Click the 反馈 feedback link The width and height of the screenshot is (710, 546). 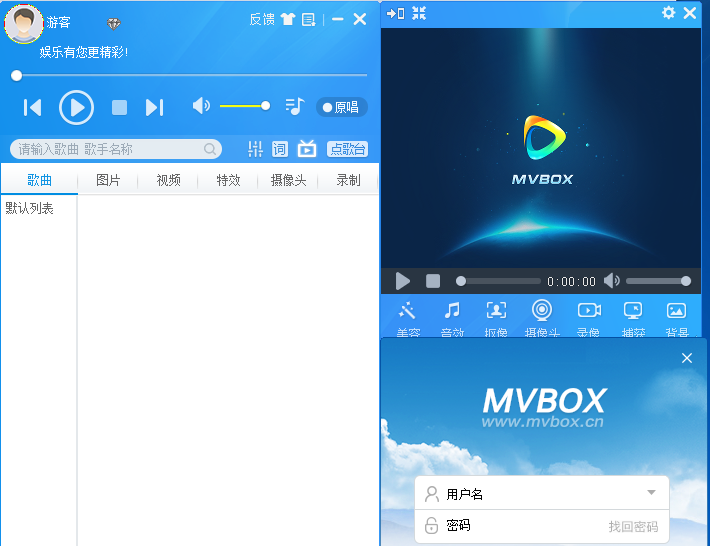pos(262,19)
